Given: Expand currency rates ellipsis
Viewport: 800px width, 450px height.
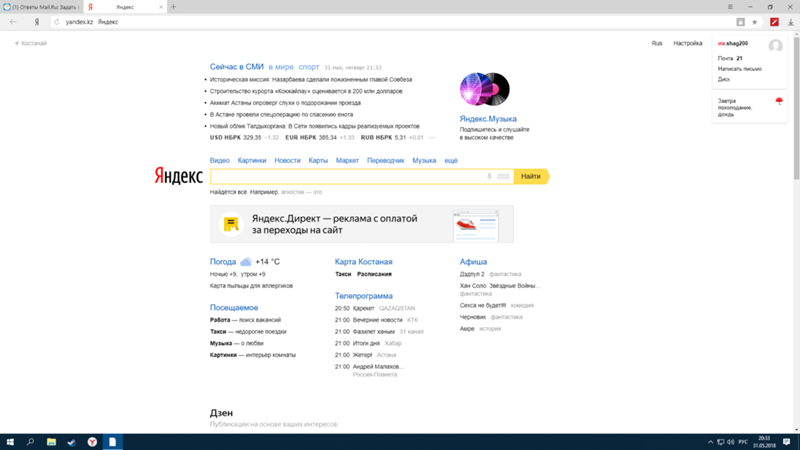Looking at the screenshot, I should [x=432, y=138].
